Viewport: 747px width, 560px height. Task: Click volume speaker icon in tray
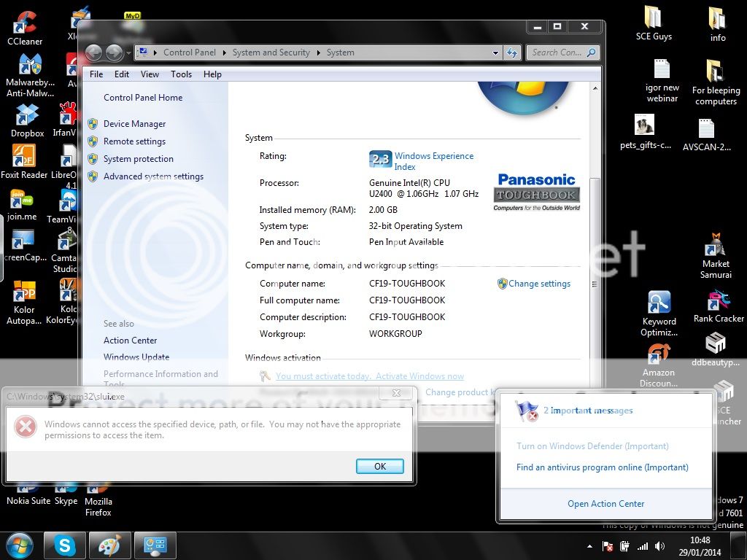click(659, 546)
